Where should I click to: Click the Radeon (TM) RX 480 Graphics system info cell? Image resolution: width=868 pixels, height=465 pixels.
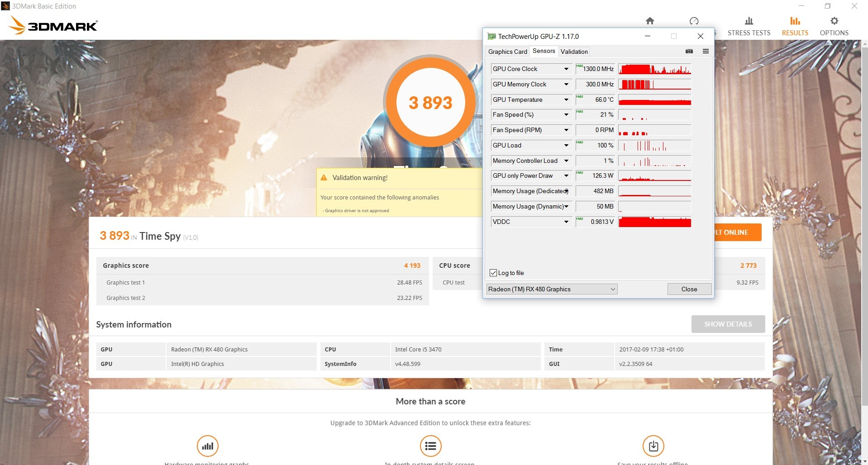coord(241,349)
